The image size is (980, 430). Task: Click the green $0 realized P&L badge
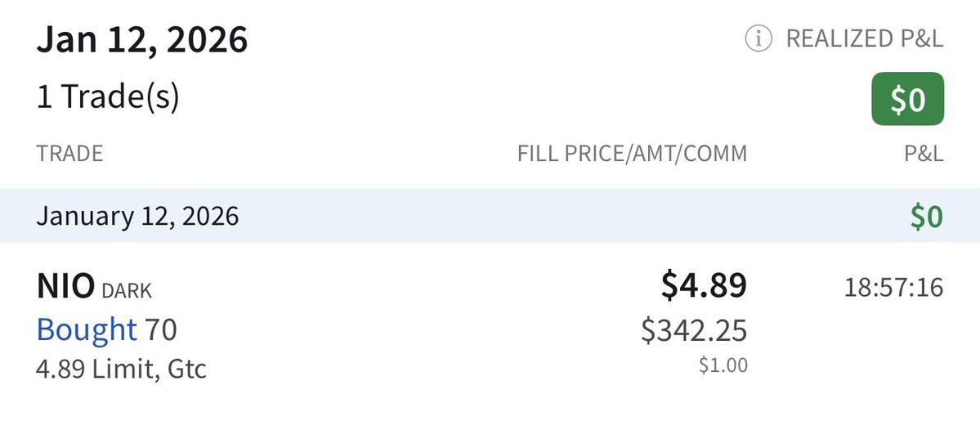(x=907, y=99)
